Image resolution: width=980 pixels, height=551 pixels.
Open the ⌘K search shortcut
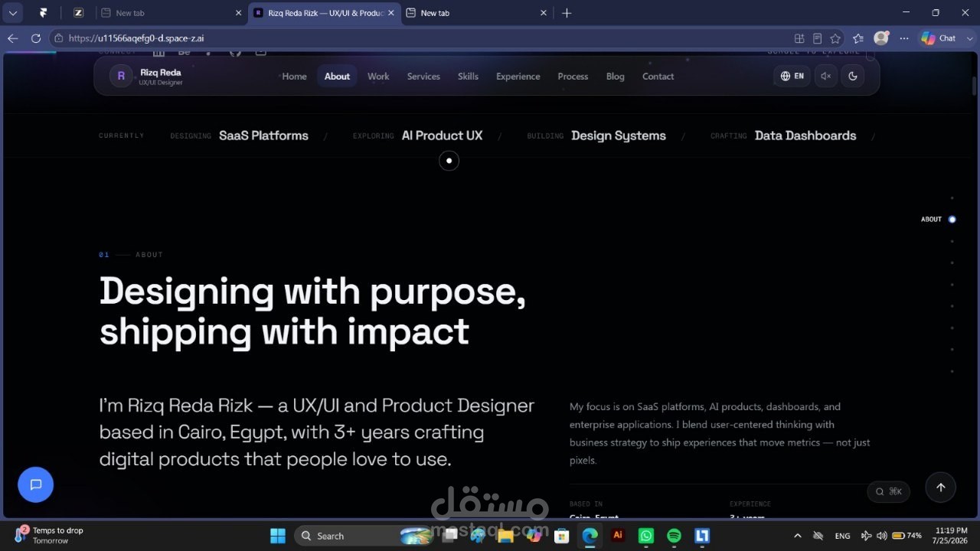[889, 491]
